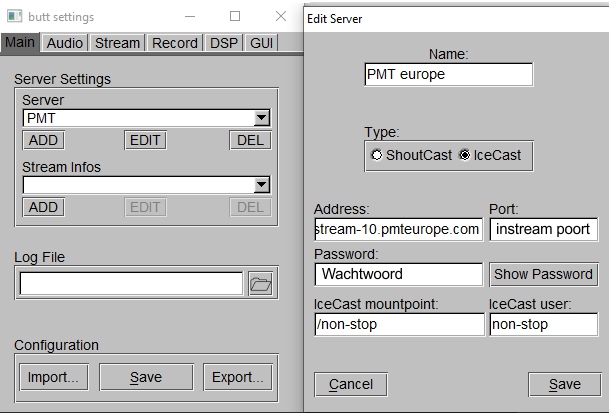Save the Edit Server dialog
609x413 pixels.
pos(565,384)
